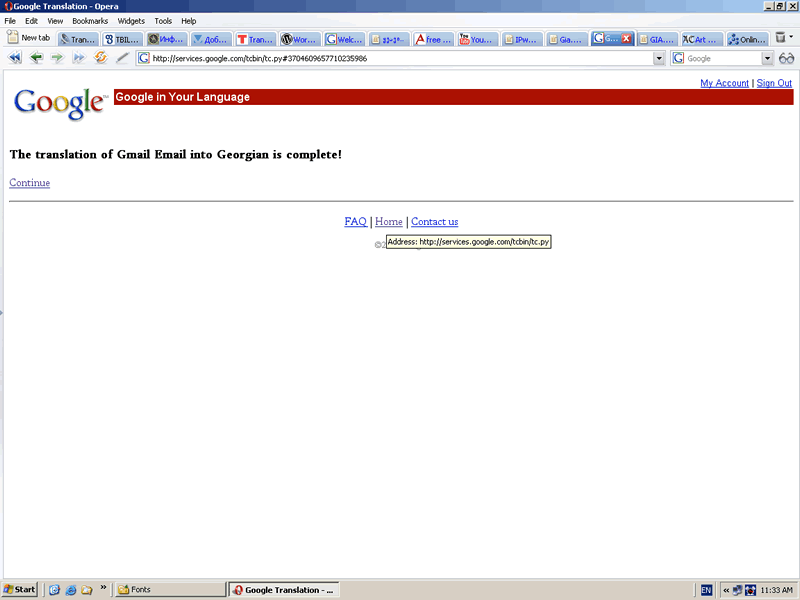Open the View menu
The image size is (800, 600).
tap(55, 21)
